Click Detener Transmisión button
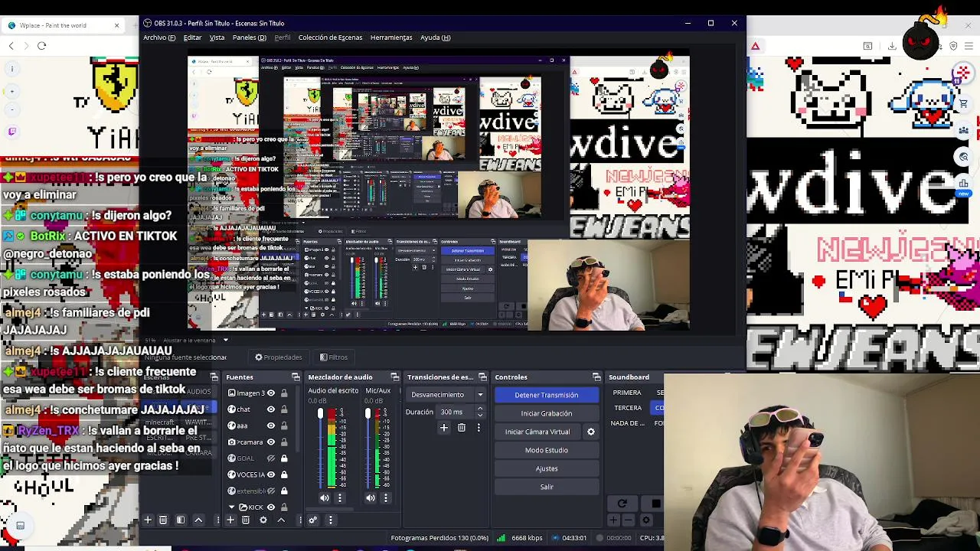 [547, 395]
